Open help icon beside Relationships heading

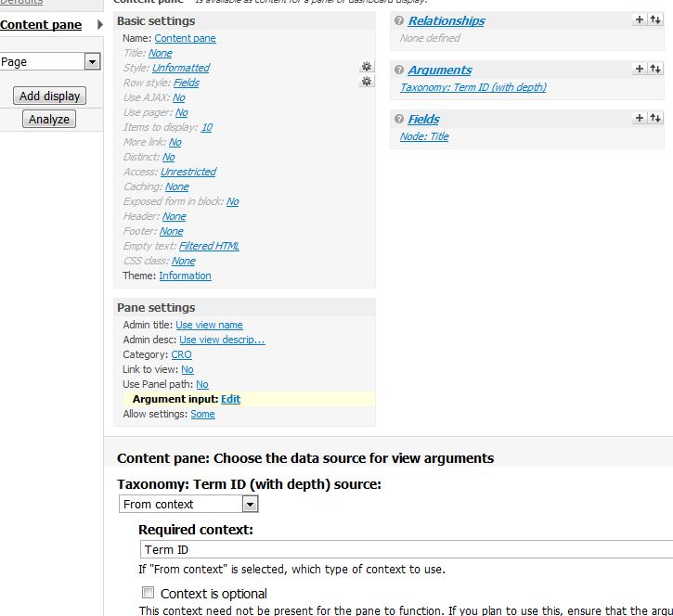pyautogui.click(x=399, y=20)
